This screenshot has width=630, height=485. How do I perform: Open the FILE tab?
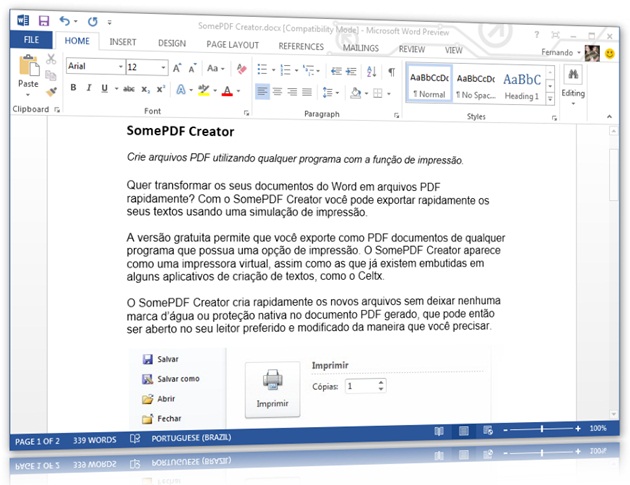click(x=31, y=40)
